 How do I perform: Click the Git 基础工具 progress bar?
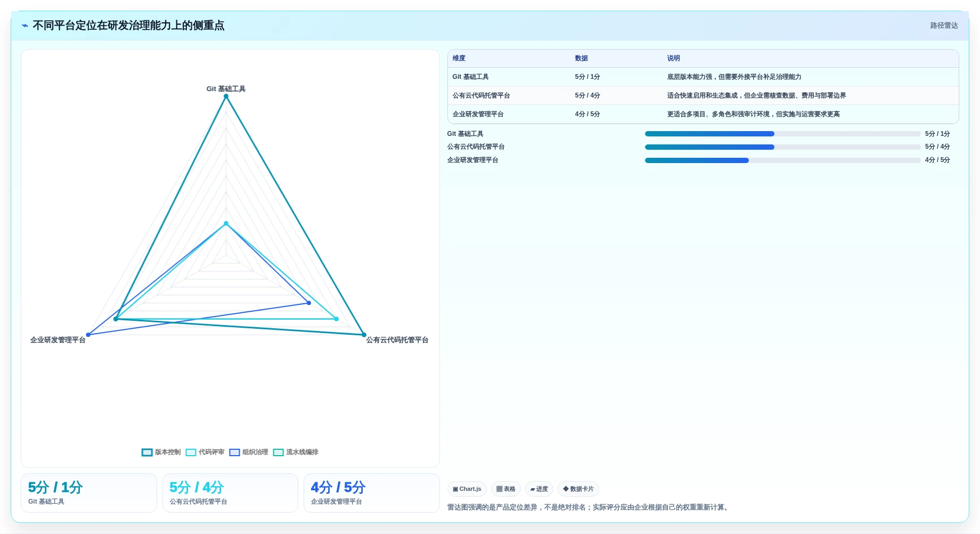coord(783,134)
